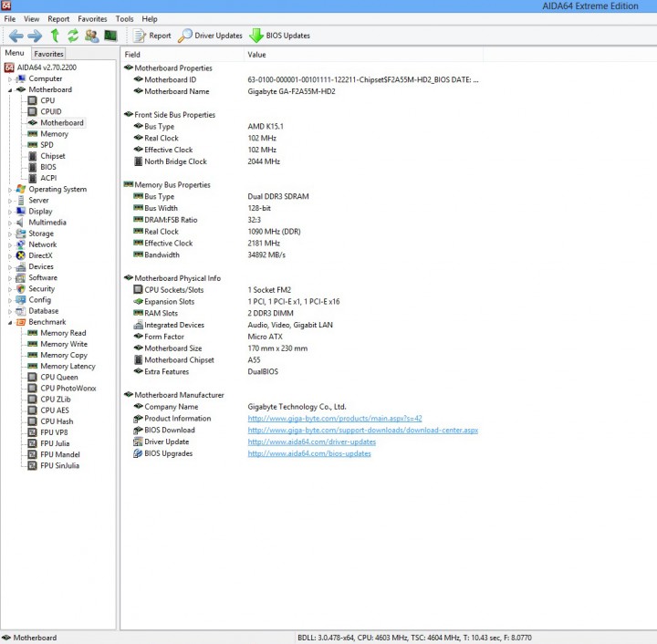
Task: Expand the Server tree node
Action: click(10, 201)
